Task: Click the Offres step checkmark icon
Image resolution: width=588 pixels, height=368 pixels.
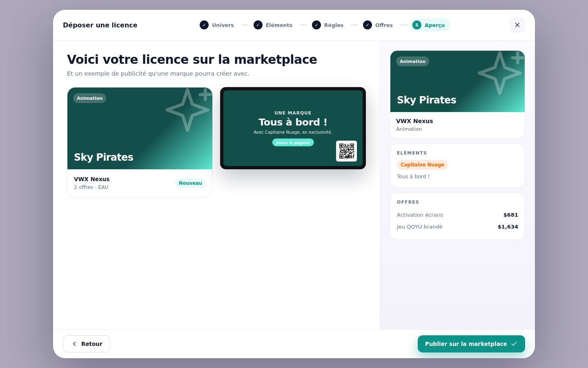Action: 367,25
